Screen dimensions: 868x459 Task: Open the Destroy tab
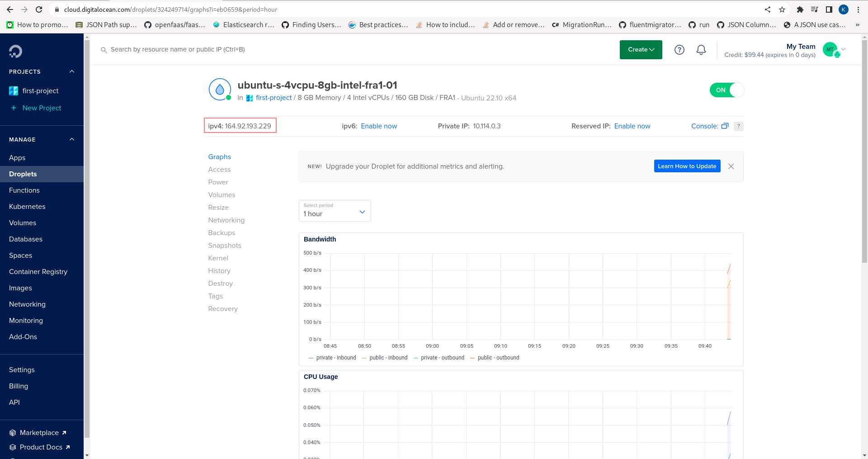tap(221, 284)
